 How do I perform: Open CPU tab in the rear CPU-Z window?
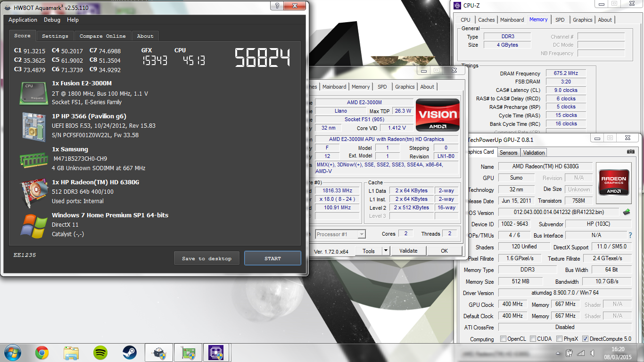pos(465,20)
